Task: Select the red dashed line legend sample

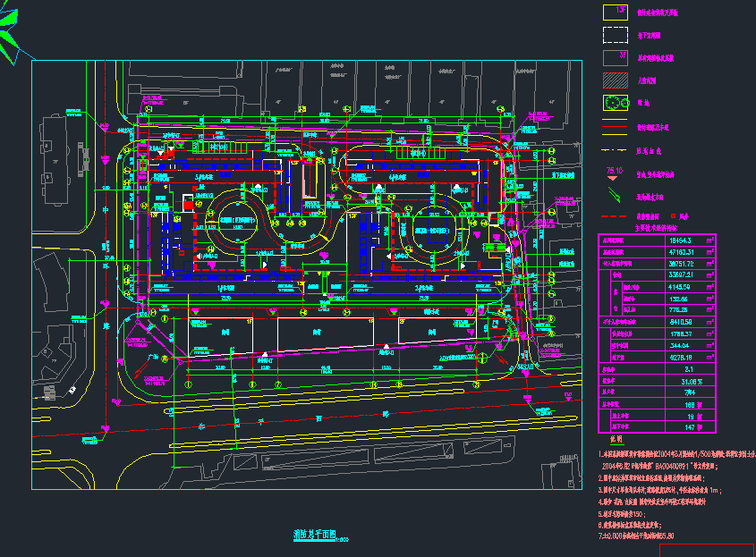Action: tap(616, 216)
